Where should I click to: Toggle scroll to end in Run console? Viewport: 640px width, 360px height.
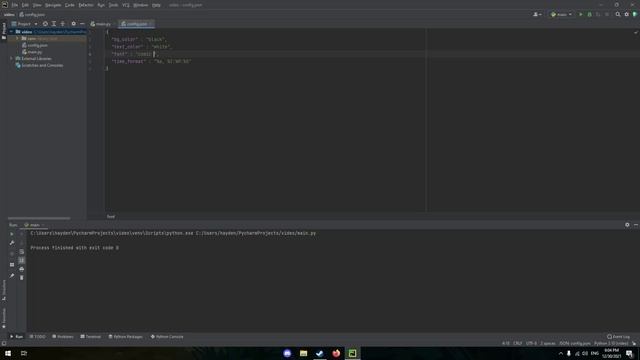tap(22, 260)
